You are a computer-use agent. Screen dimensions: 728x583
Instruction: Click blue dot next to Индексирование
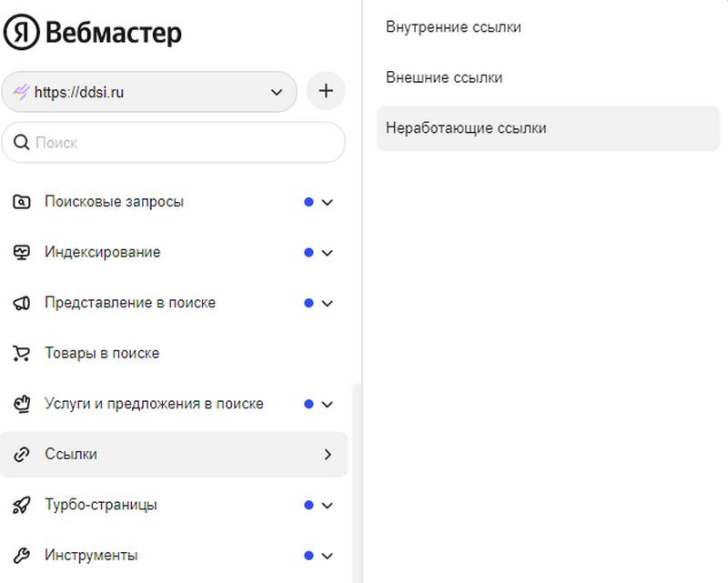(308, 253)
